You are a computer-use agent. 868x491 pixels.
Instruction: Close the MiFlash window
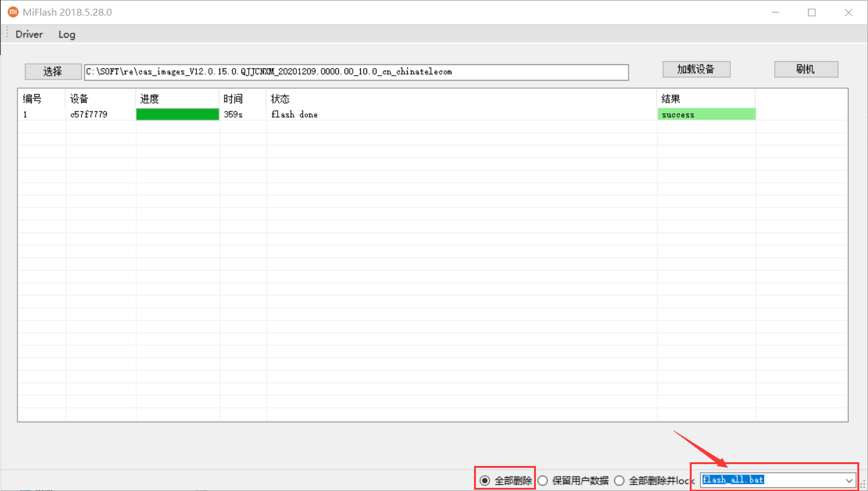(x=849, y=12)
